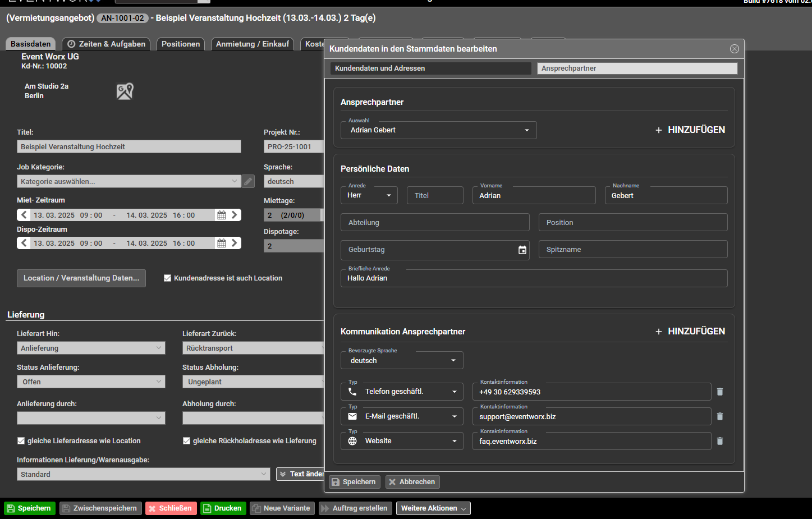Close the Kundendaten dialog with the X icon
This screenshot has height=519, width=812.
pos(734,49)
